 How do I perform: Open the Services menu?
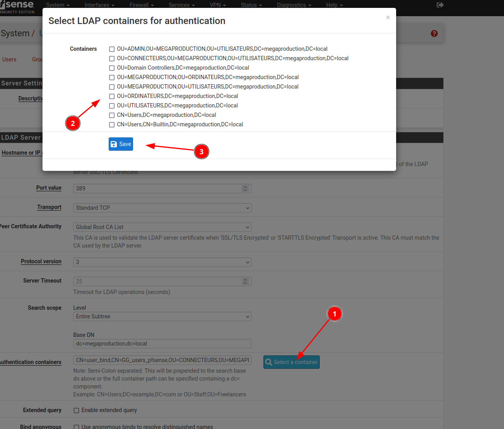click(182, 5)
